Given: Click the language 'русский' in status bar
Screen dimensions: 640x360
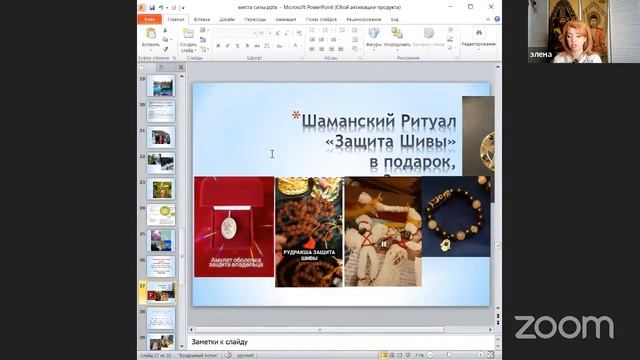Looking at the screenshot, I should (x=245, y=356).
